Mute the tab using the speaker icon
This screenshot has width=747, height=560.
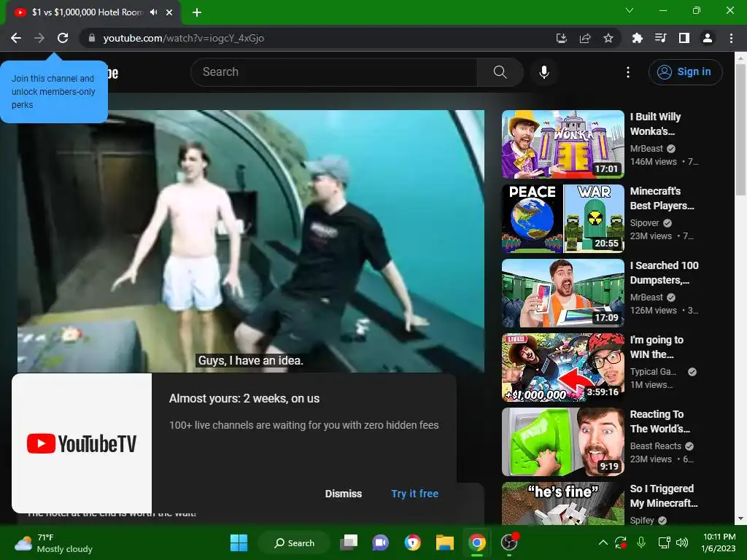pos(153,12)
